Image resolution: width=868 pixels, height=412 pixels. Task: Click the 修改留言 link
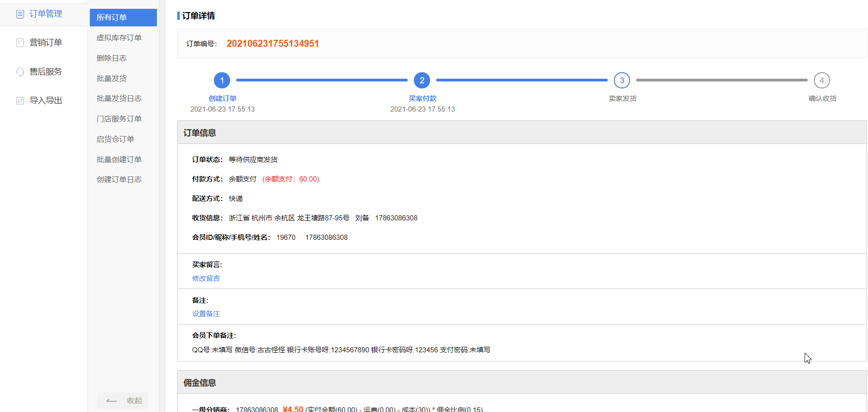click(206, 278)
